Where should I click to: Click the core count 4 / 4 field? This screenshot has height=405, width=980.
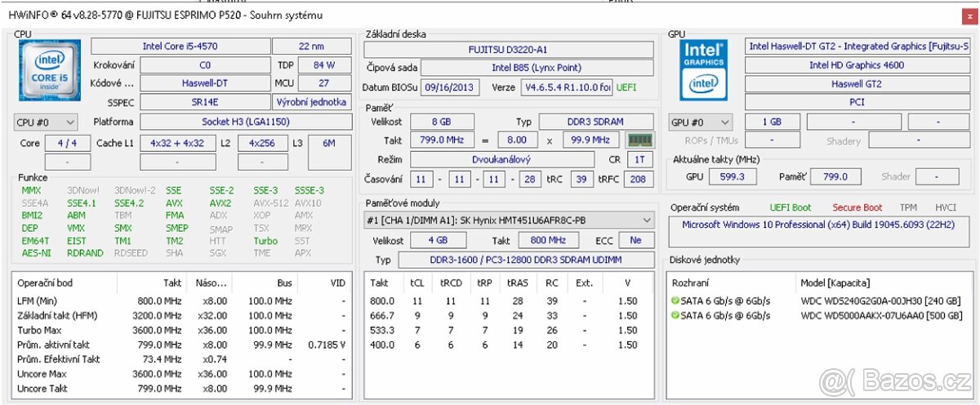click(x=68, y=143)
